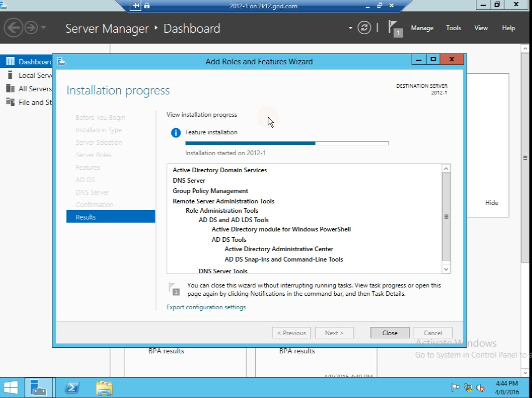
Task: Click the All Servers icon
Action: coord(10,89)
